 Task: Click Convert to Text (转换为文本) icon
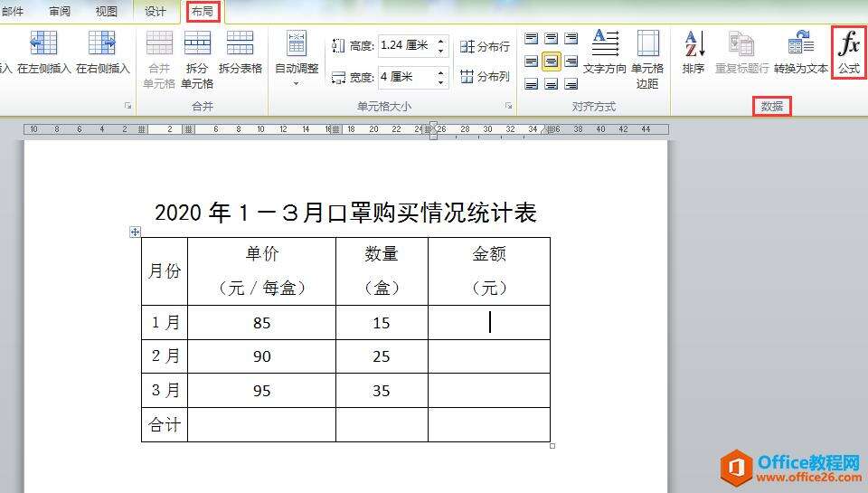(x=800, y=43)
